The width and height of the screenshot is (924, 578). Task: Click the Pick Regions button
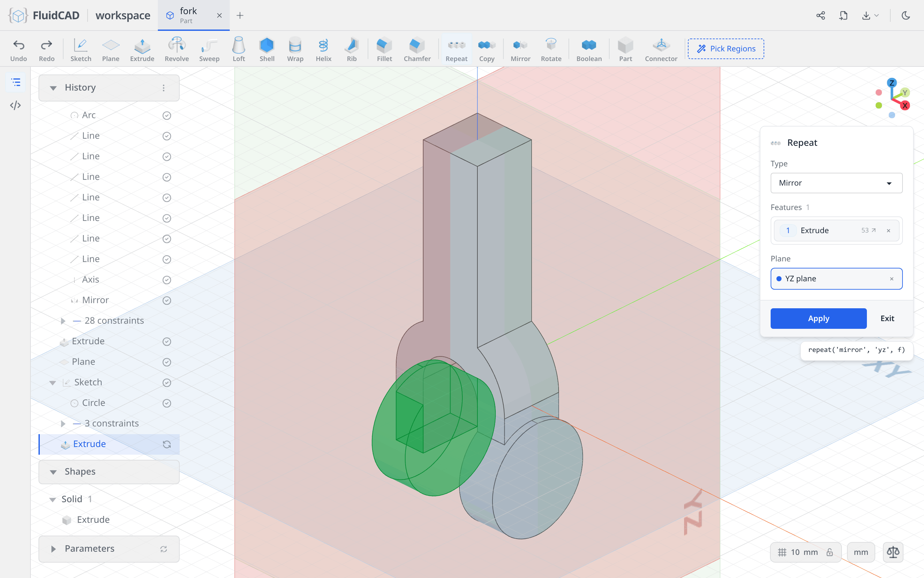tap(726, 48)
